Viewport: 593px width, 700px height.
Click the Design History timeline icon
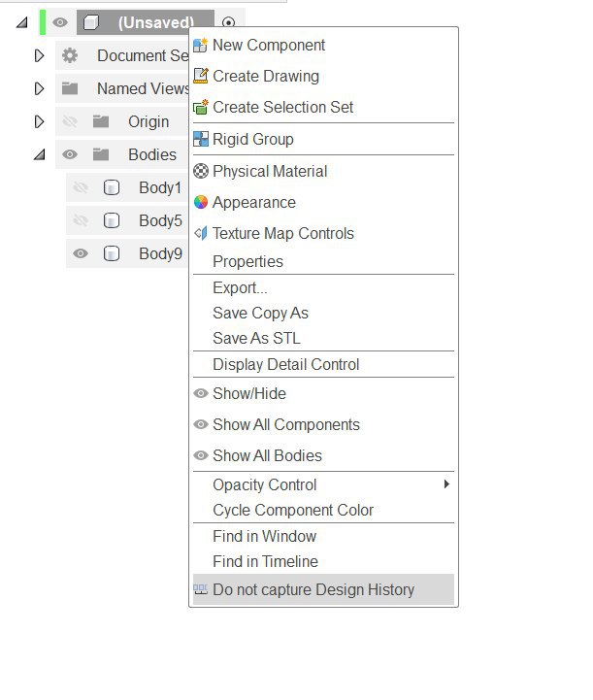(x=200, y=589)
